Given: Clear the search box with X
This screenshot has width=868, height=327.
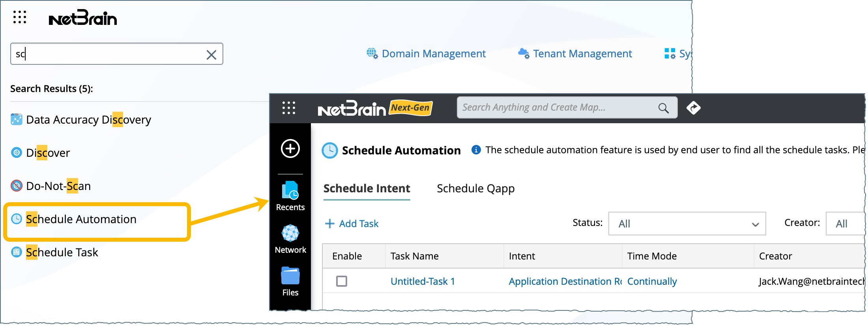Looking at the screenshot, I should (211, 54).
